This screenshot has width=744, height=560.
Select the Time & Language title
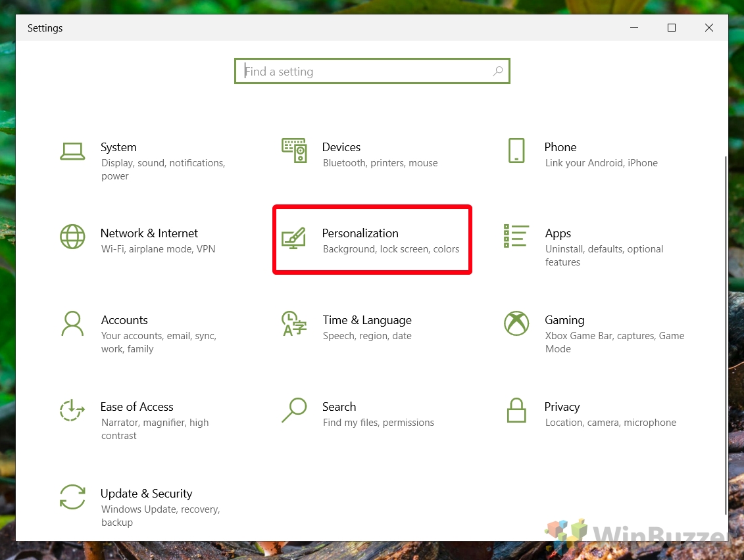(367, 321)
